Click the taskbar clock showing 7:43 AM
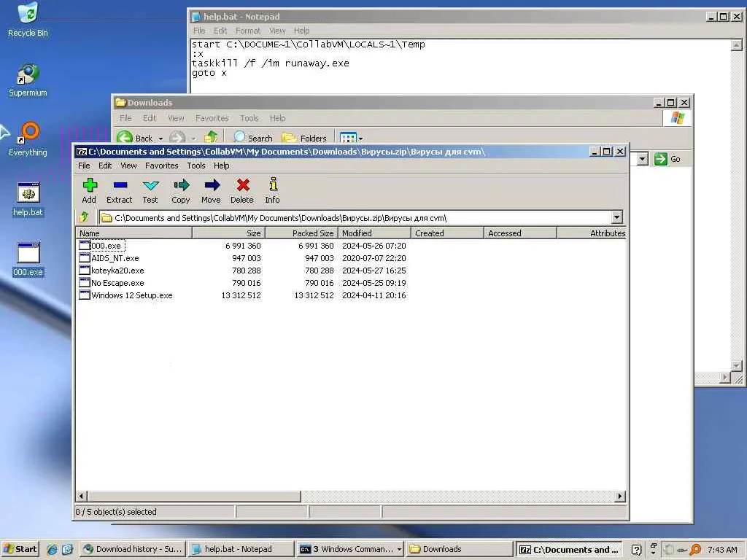This screenshot has width=747, height=560. tap(722, 550)
